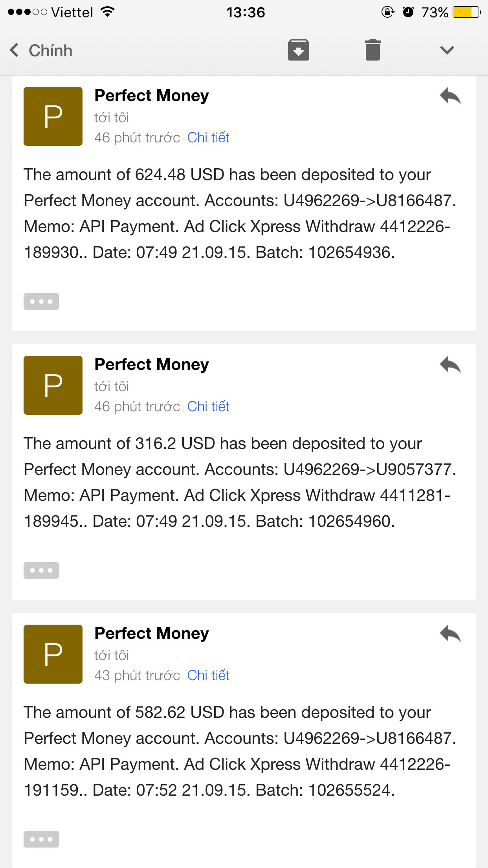Tap Perfect Money sender name on 316.2 USD email
Viewport: 488px width, 868px height.
pyautogui.click(x=152, y=364)
